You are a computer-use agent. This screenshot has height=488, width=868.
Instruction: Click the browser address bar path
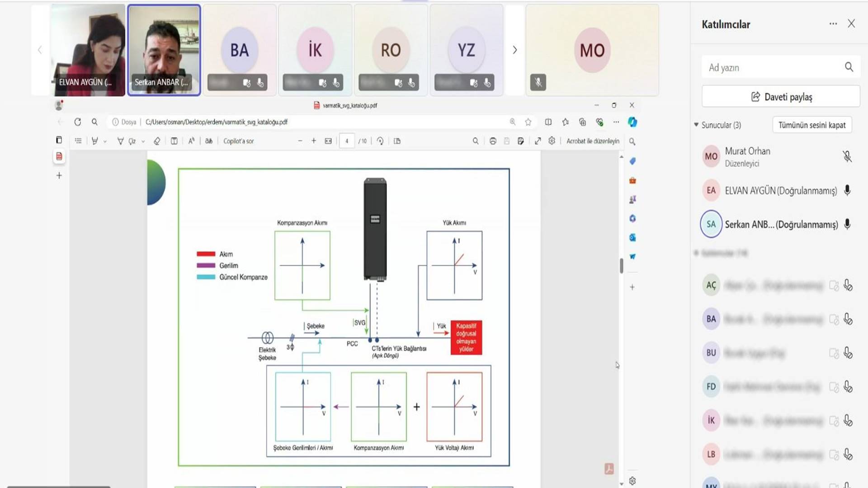[217, 122]
